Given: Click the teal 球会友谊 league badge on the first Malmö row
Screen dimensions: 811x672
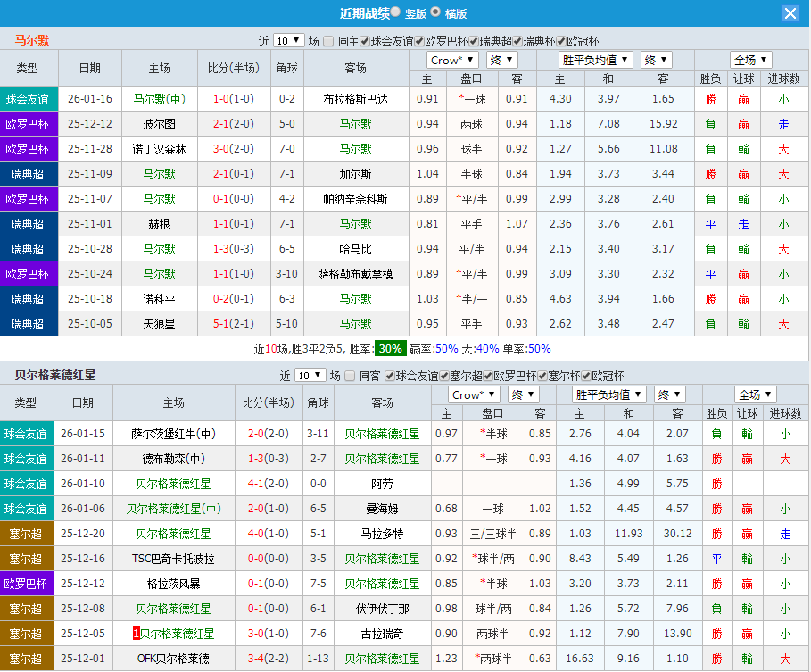Looking at the screenshot, I should click(29, 99).
